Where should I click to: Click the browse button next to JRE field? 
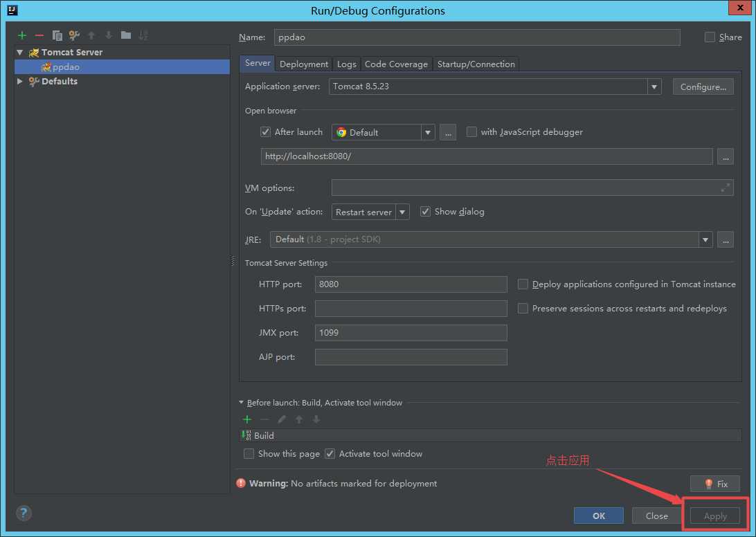[725, 239]
